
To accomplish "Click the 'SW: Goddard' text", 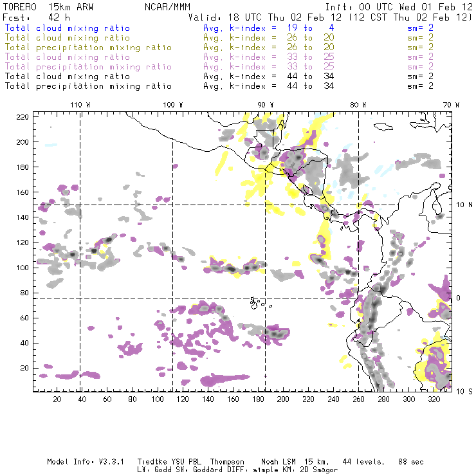I will [201, 470].
